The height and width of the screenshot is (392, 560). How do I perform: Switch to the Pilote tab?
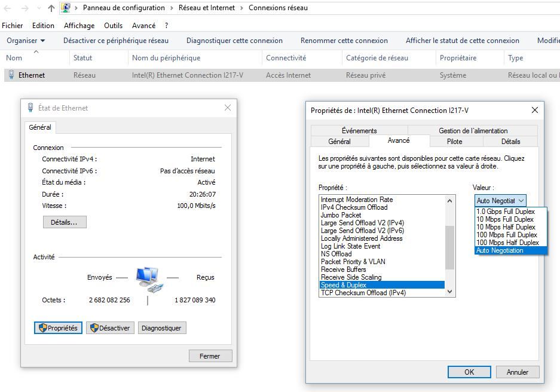(x=454, y=142)
